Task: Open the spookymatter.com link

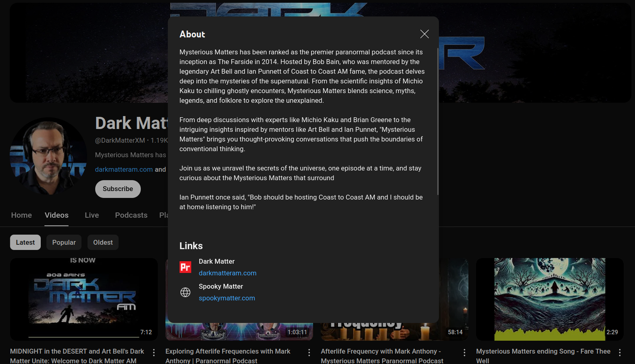Action: [227, 298]
